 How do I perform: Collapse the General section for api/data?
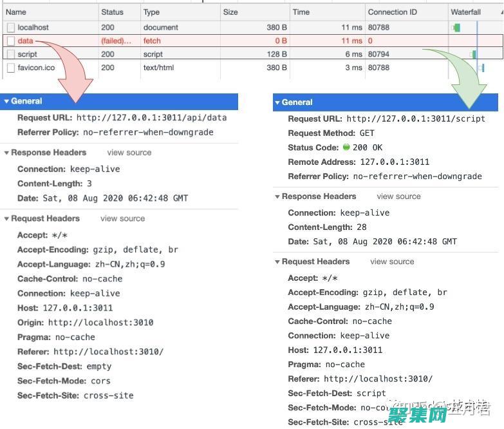(7, 101)
